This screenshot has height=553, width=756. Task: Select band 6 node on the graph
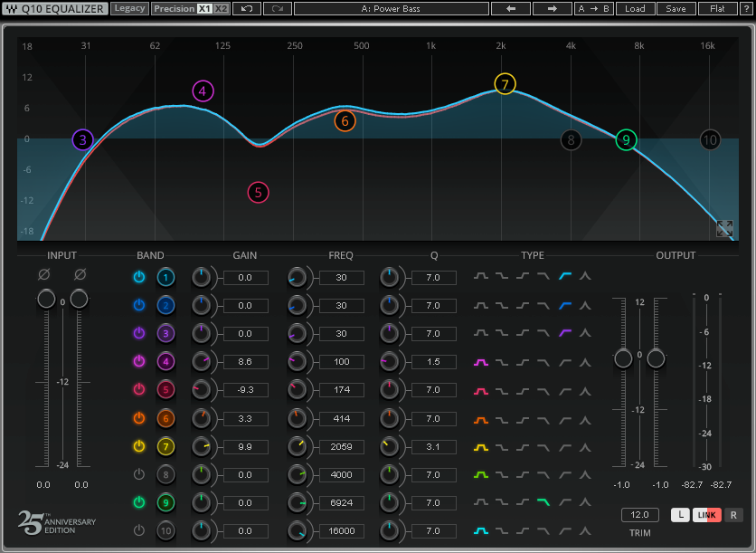point(345,121)
